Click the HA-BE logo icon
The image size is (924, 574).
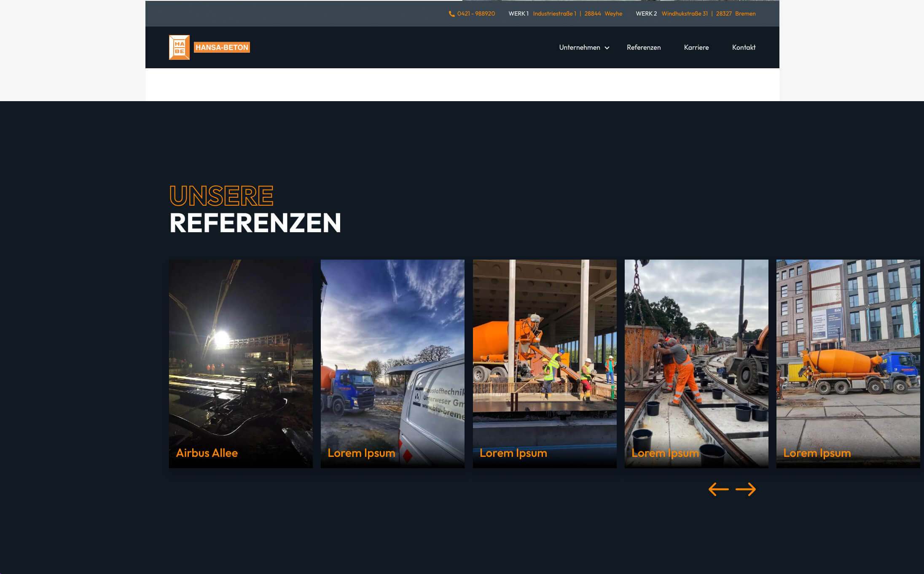(179, 47)
